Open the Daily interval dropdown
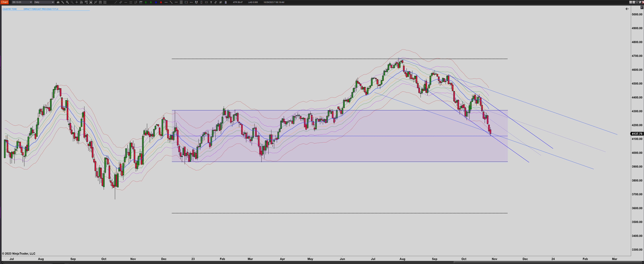 tap(44, 2)
